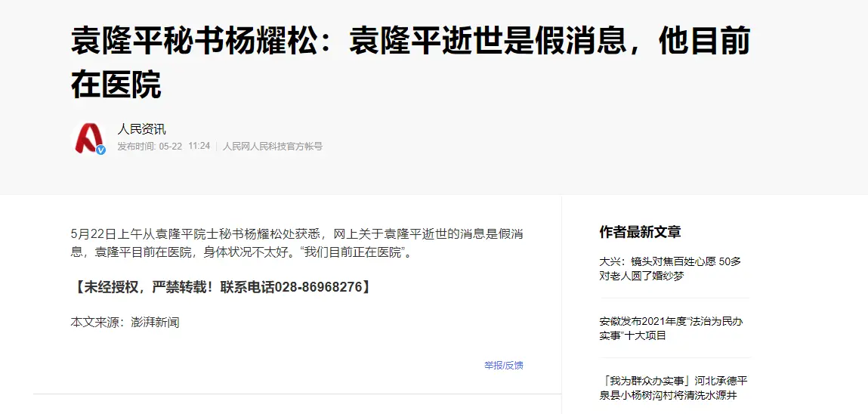
Task: Click the source line 本文来源：澎湃新闻
Action: [125, 322]
